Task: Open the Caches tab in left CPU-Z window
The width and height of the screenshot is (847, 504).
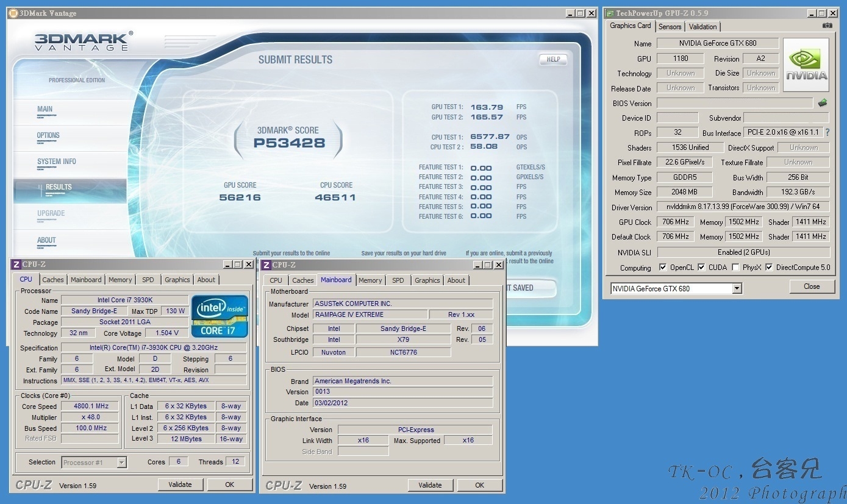Action: (x=52, y=280)
